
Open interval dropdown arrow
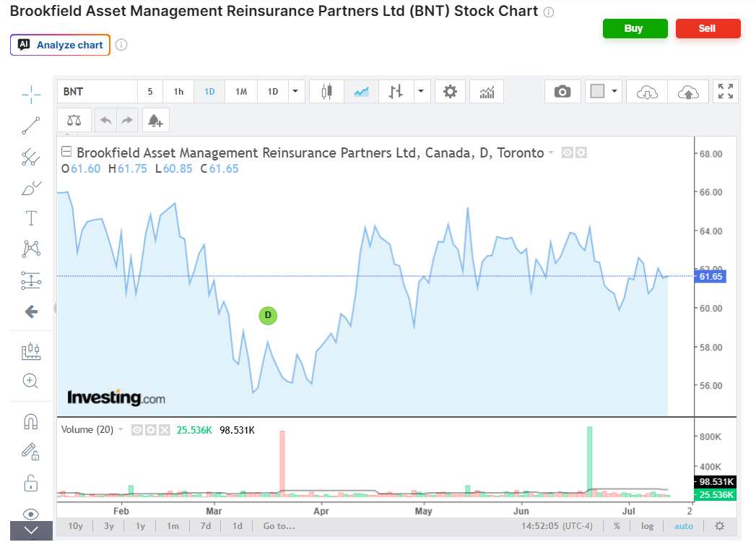point(296,92)
